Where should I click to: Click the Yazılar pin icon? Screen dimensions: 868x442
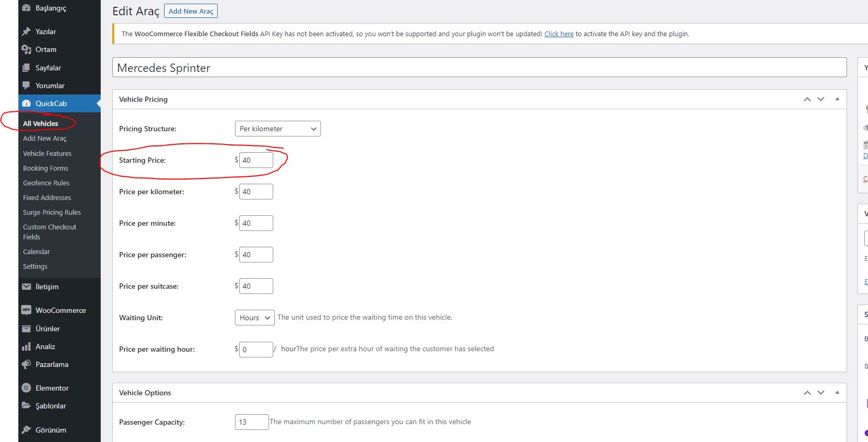coord(26,31)
